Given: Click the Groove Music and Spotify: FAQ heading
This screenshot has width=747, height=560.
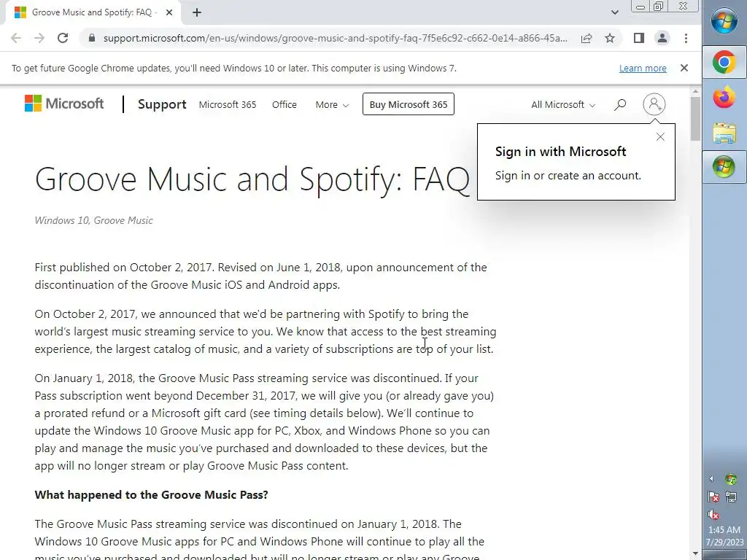Looking at the screenshot, I should point(252,179).
